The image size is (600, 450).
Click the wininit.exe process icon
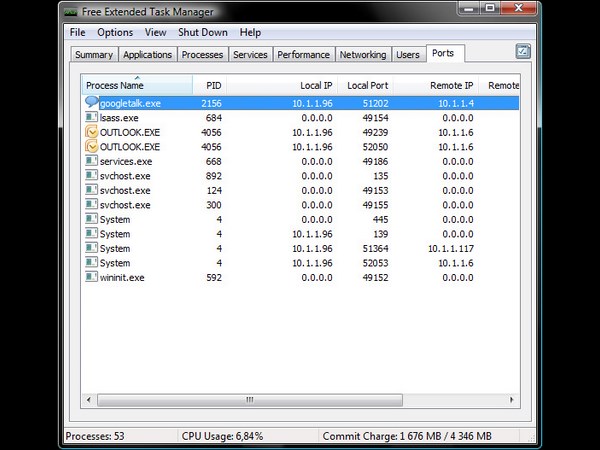[92, 277]
